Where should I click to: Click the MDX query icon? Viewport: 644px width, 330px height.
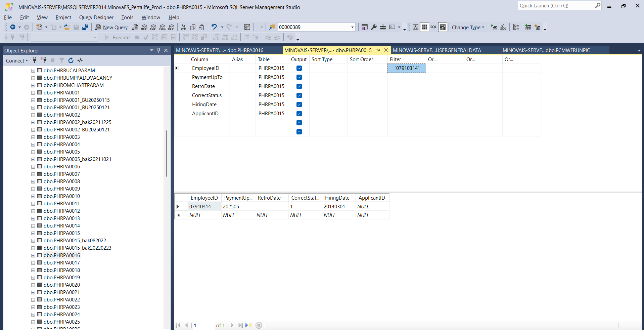[144, 27]
